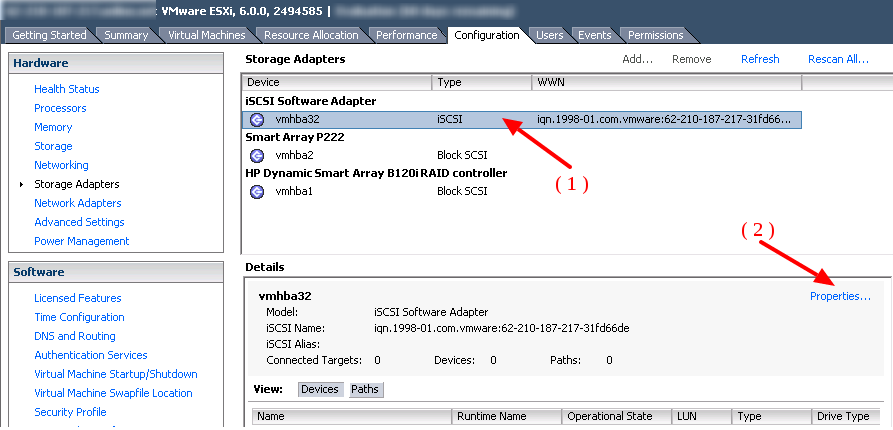The height and width of the screenshot is (430, 893).
Task: Open the Performance tab
Action: click(x=406, y=35)
